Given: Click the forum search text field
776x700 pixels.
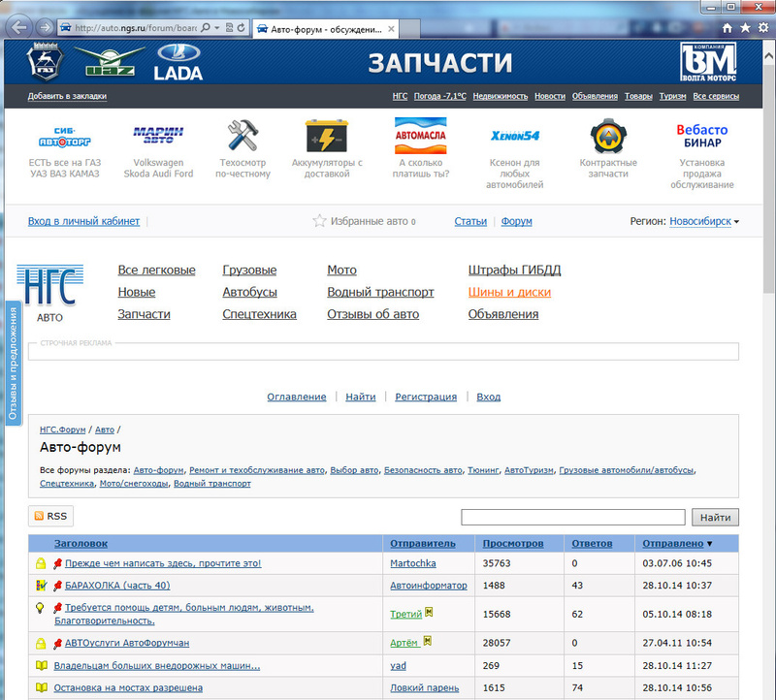Looking at the screenshot, I should pos(572,518).
